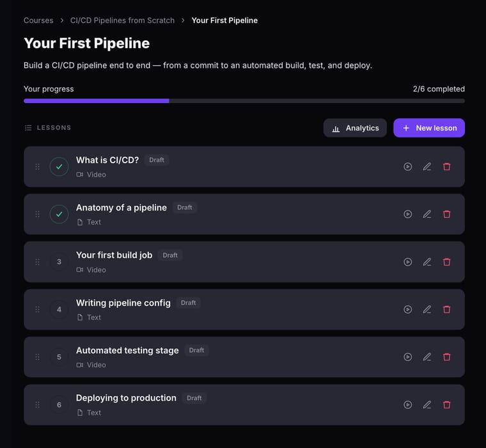Open 'CI/CD Pipelines from Scratch' breadcrumb
486x448 pixels.
click(122, 20)
